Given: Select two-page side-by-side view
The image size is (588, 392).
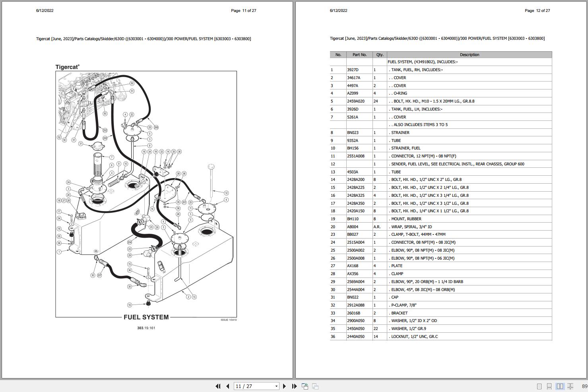Looking at the screenshot, I should [x=560, y=386].
